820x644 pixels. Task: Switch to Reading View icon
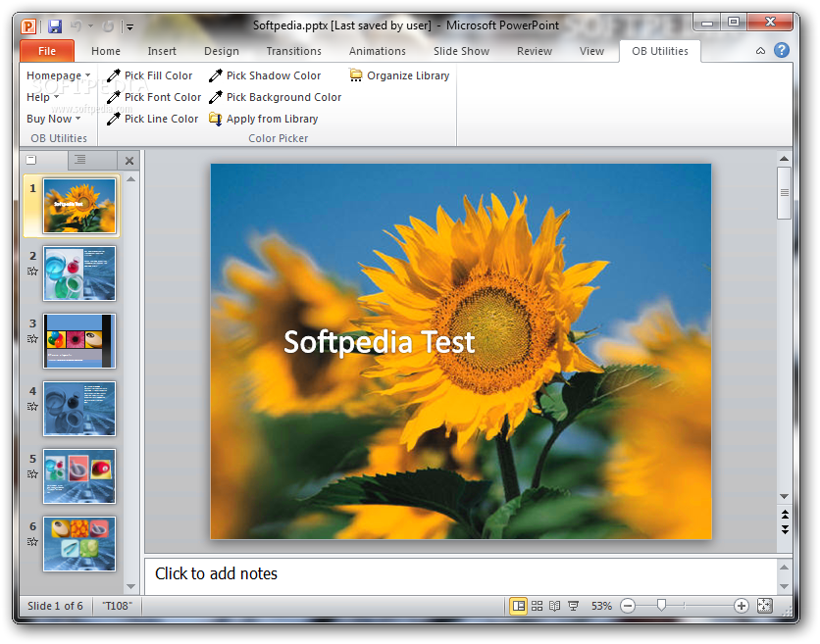(555, 606)
